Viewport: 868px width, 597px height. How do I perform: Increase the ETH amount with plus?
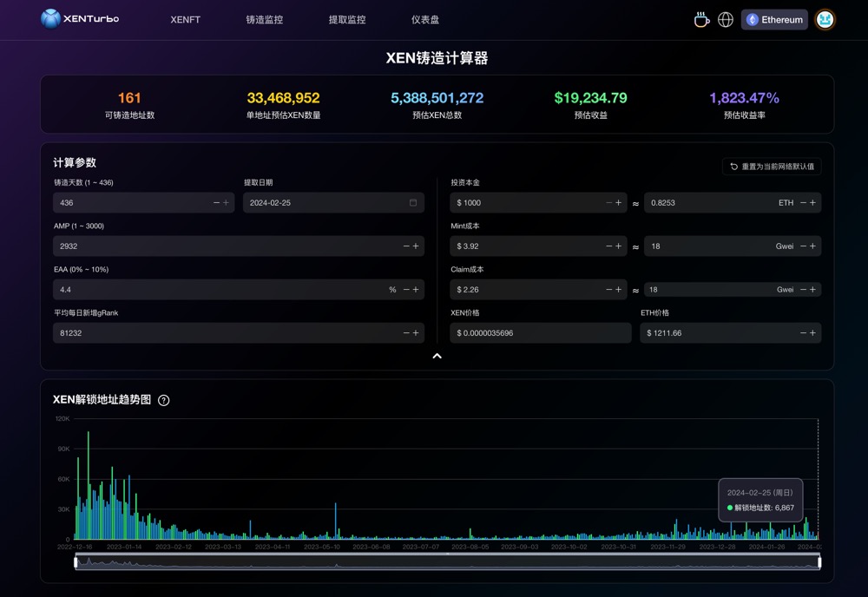(812, 202)
